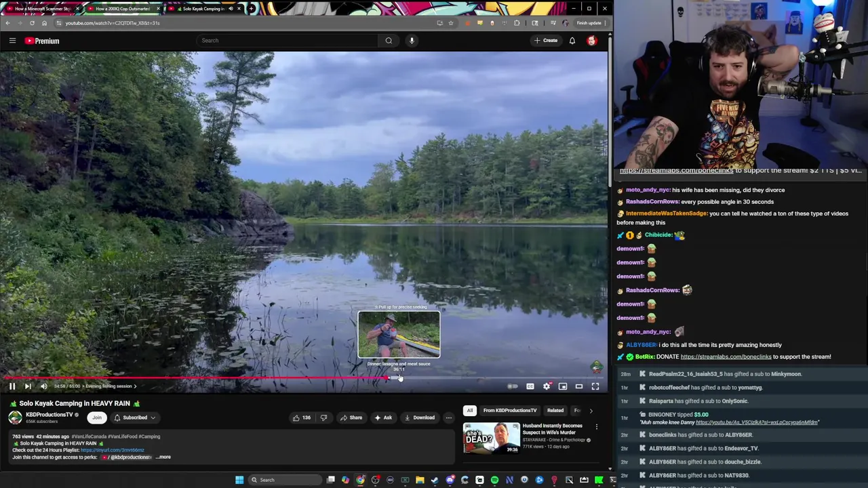Open the Windows Start menu

tap(239, 480)
